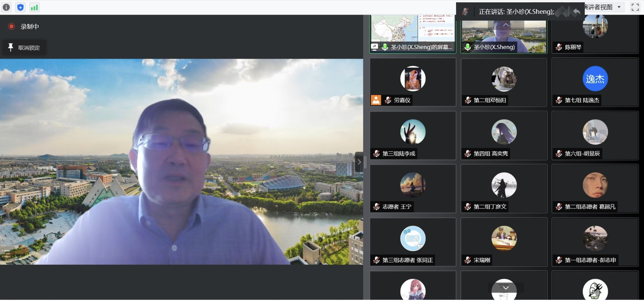Enter fullscreen with the corner brackets icon
644x301 pixels.
point(635,7)
